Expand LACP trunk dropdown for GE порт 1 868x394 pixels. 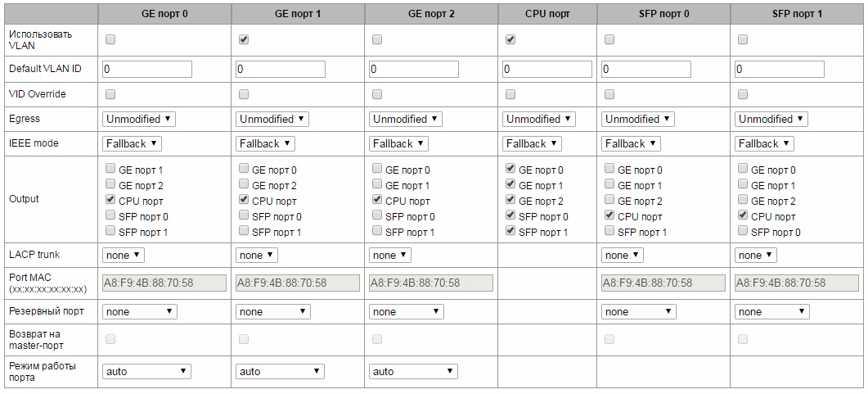(x=257, y=256)
